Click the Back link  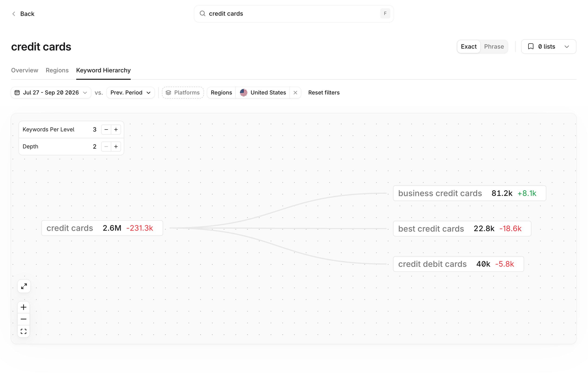(x=23, y=14)
